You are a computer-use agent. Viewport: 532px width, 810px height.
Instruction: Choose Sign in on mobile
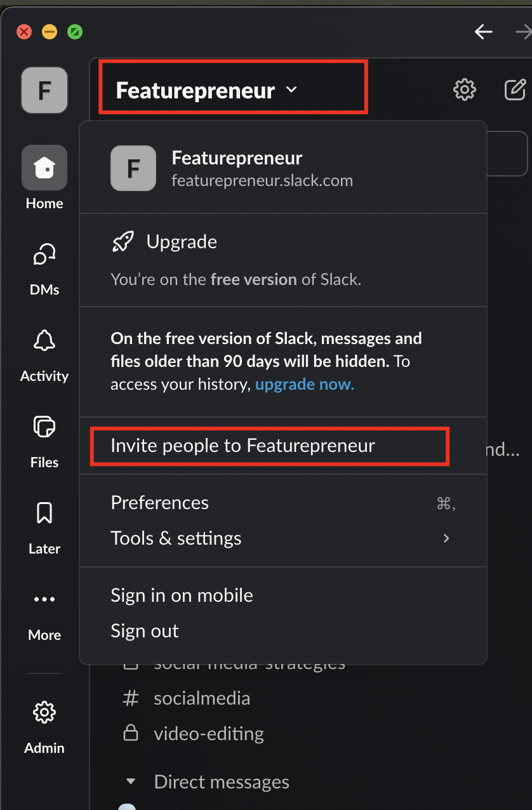(x=182, y=595)
